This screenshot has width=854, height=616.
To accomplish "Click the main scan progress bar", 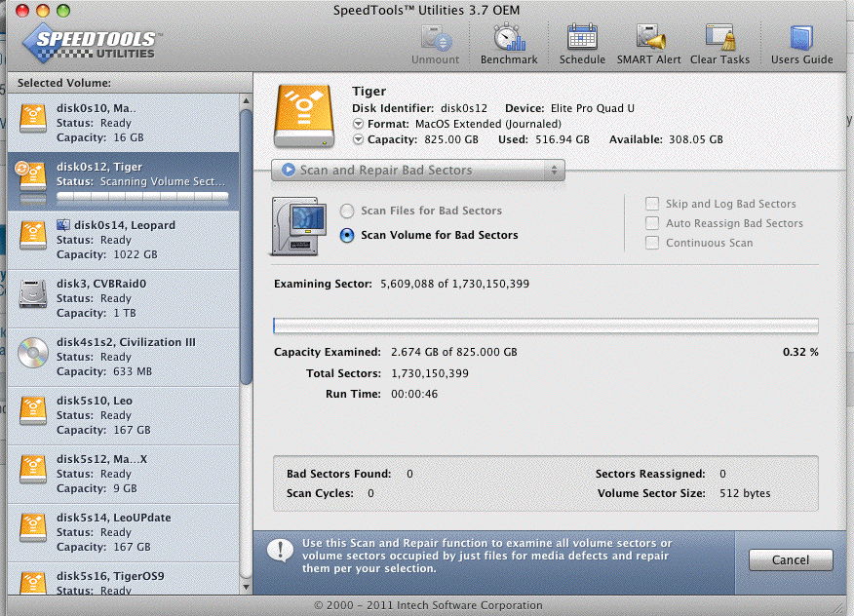I will pos(546,326).
